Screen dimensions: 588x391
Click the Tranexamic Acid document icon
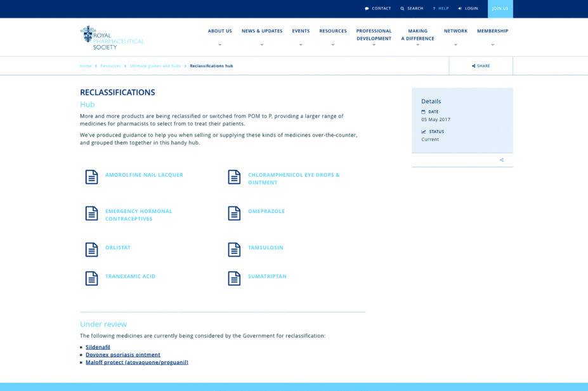click(x=92, y=278)
